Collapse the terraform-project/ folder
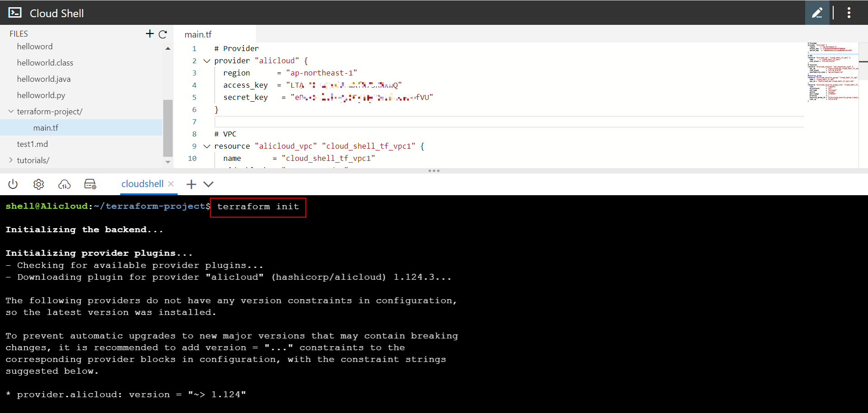The height and width of the screenshot is (413, 868). pos(11,111)
